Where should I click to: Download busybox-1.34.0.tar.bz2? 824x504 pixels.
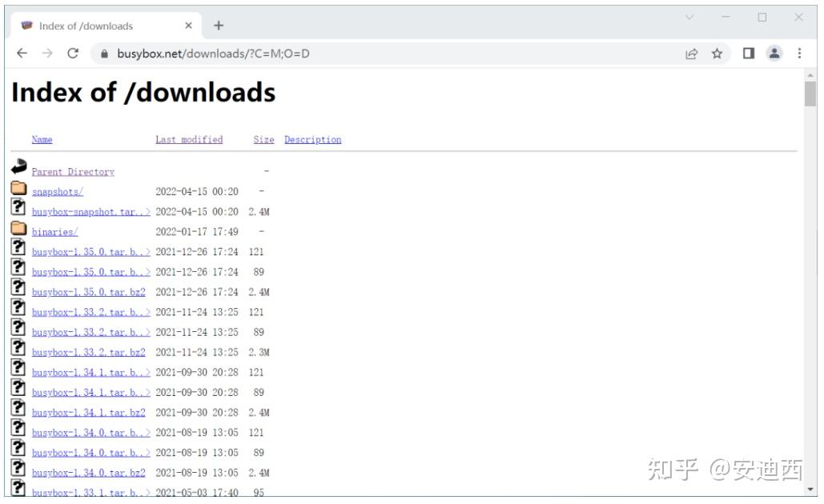pyautogui.click(x=88, y=473)
